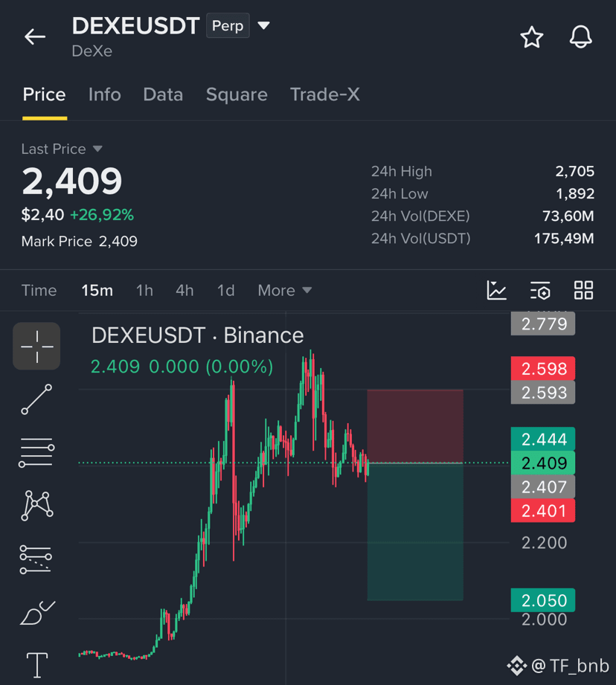Expand the Last Price dropdown
The image size is (616, 685).
[97, 149]
